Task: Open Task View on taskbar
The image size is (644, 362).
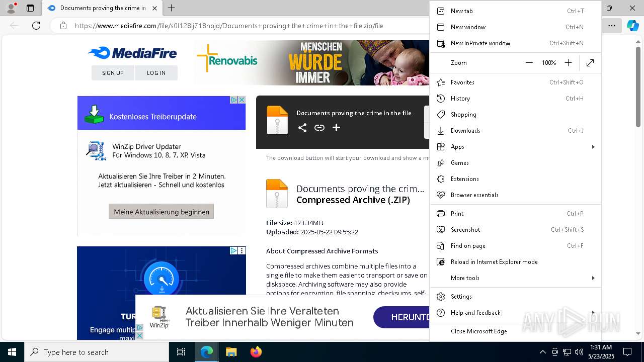Action: click(x=181, y=352)
